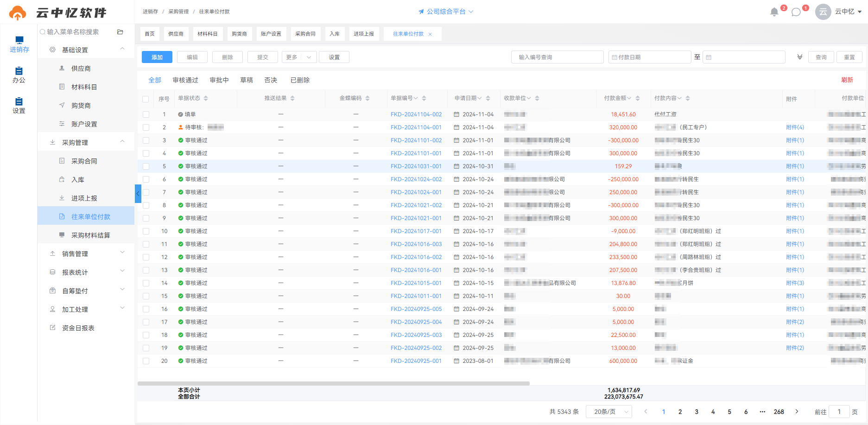
Task: Tick checkbox for row 3
Action: pyautogui.click(x=146, y=140)
